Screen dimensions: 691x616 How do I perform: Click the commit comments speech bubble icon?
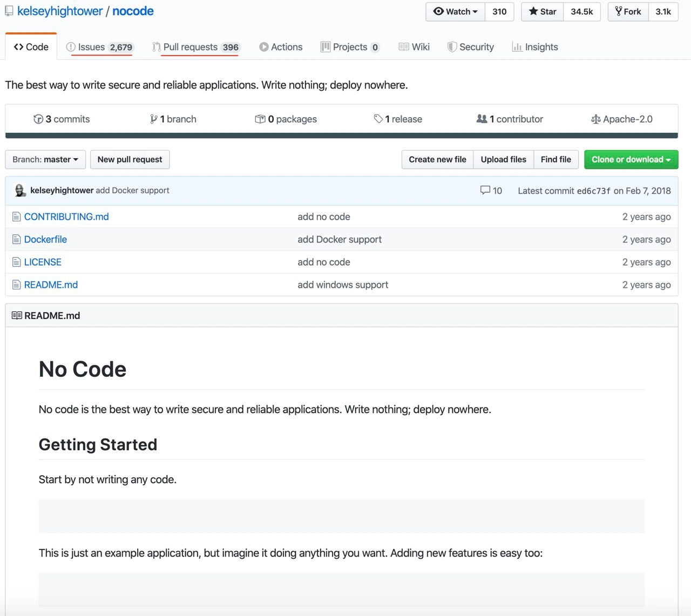coord(485,190)
